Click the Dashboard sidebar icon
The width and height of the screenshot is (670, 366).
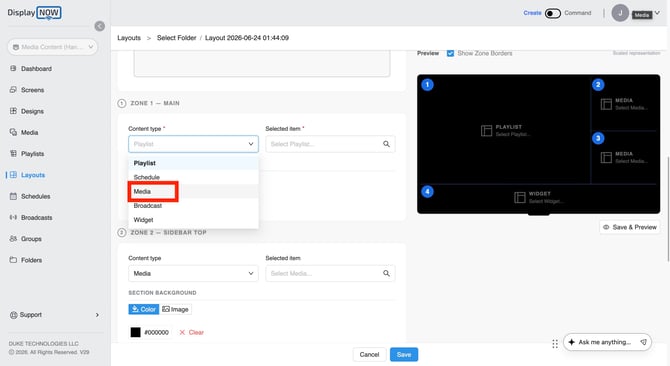(x=13, y=68)
